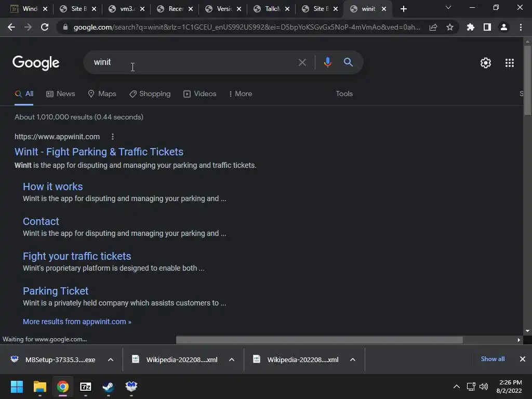
Task: Select the All results tab
Action: [x=24, y=94]
